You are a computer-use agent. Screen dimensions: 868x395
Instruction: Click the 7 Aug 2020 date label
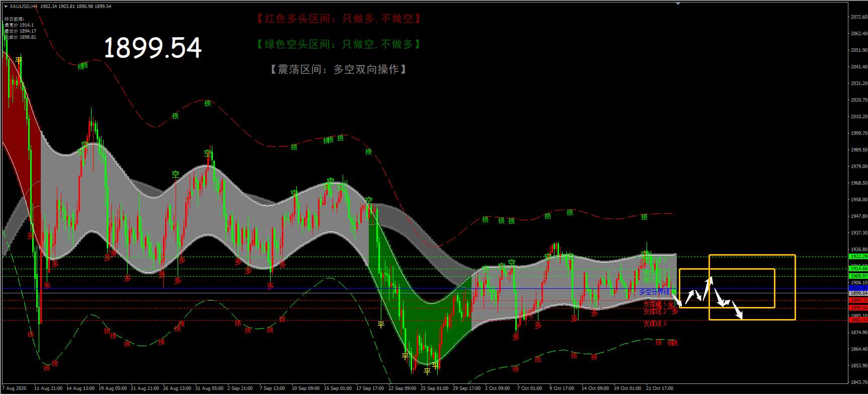click(x=15, y=388)
